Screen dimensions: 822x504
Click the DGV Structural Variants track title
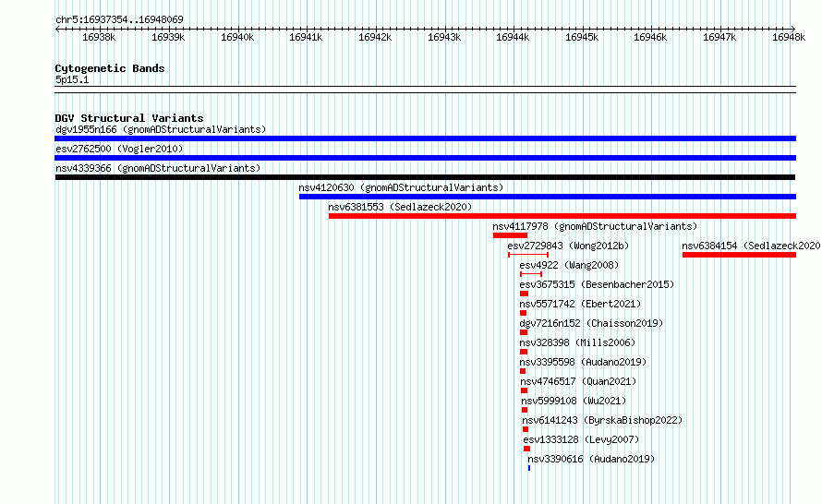129,118
